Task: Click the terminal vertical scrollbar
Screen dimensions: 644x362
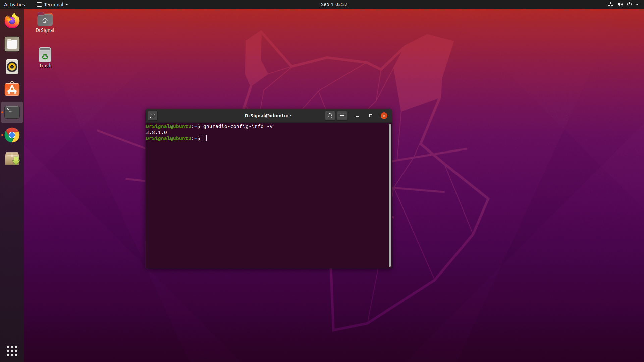Action: pyautogui.click(x=389, y=195)
